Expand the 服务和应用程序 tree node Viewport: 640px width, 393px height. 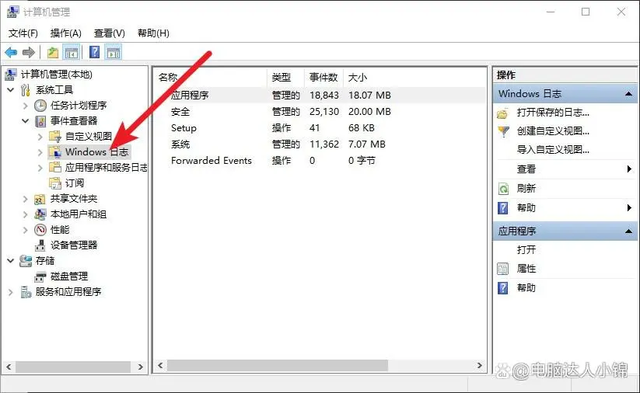click(x=11, y=292)
